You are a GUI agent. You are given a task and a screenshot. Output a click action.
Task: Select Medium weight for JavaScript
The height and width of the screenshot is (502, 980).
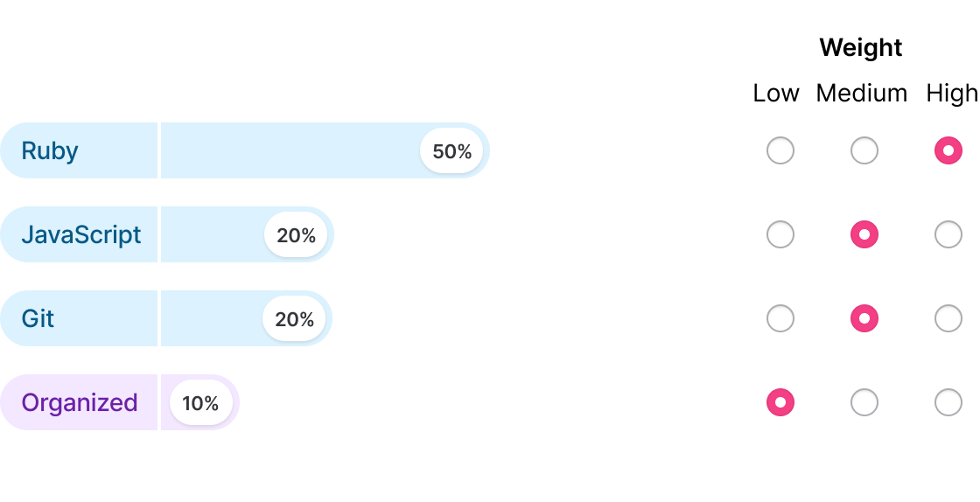(x=864, y=234)
